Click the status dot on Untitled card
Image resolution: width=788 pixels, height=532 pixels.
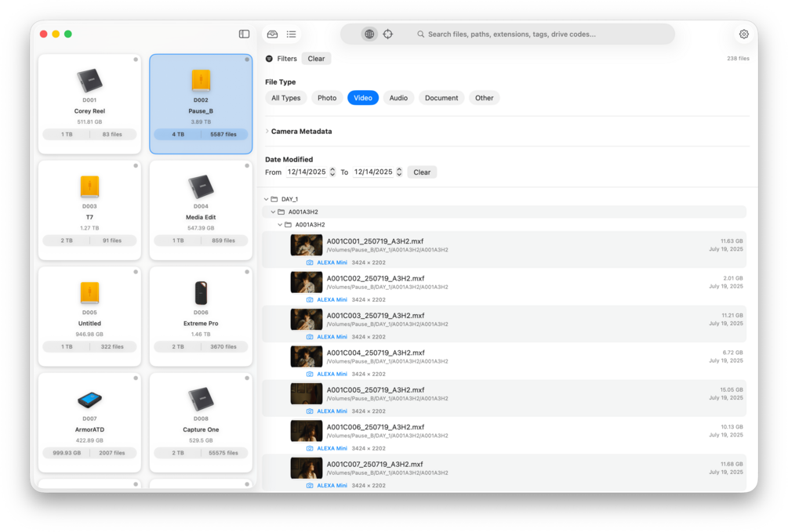pyautogui.click(x=136, y=272)
